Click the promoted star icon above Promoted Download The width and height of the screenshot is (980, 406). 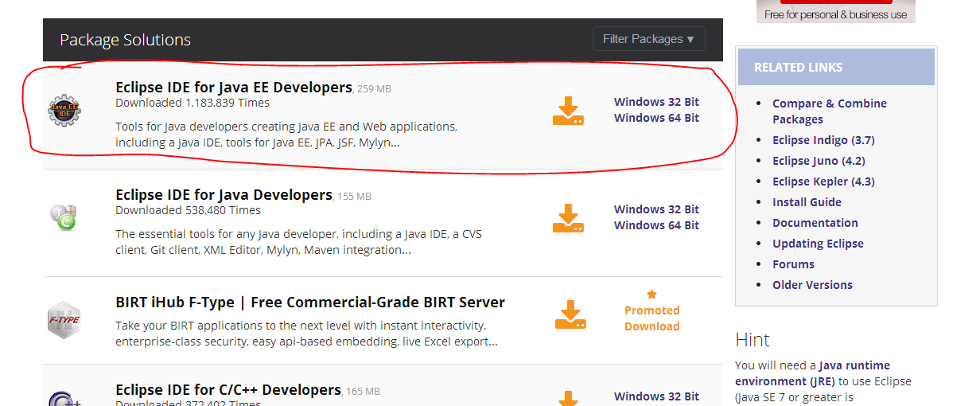pyautogui.click(x=651, y=295)
